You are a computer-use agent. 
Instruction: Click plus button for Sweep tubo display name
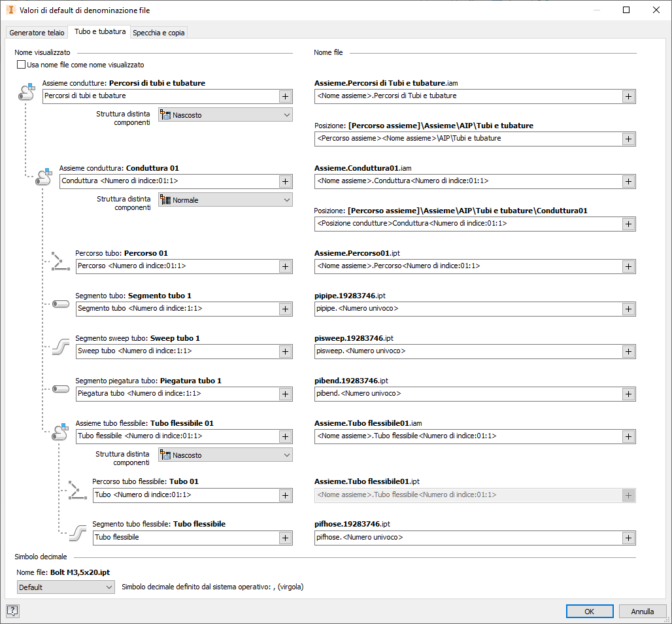tap(285, 351)
